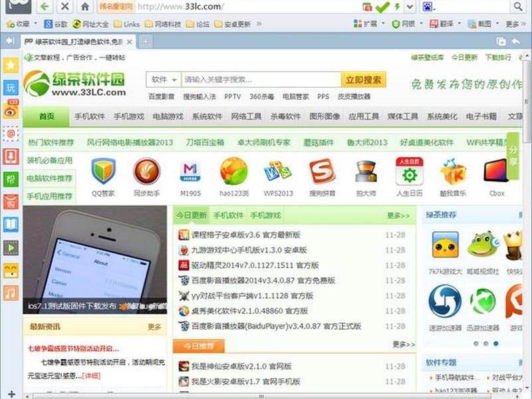Open the 杀毒软件 navigation menu item
The image size is (532, 399).
(x=285, y=116)
